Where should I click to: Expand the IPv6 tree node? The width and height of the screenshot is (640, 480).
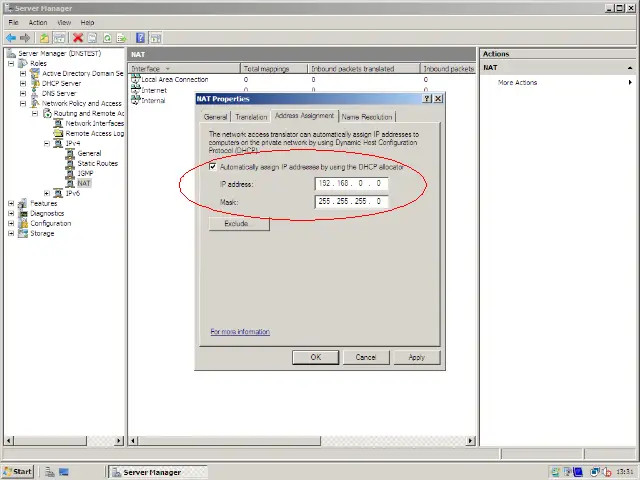(x=47, y=193)
